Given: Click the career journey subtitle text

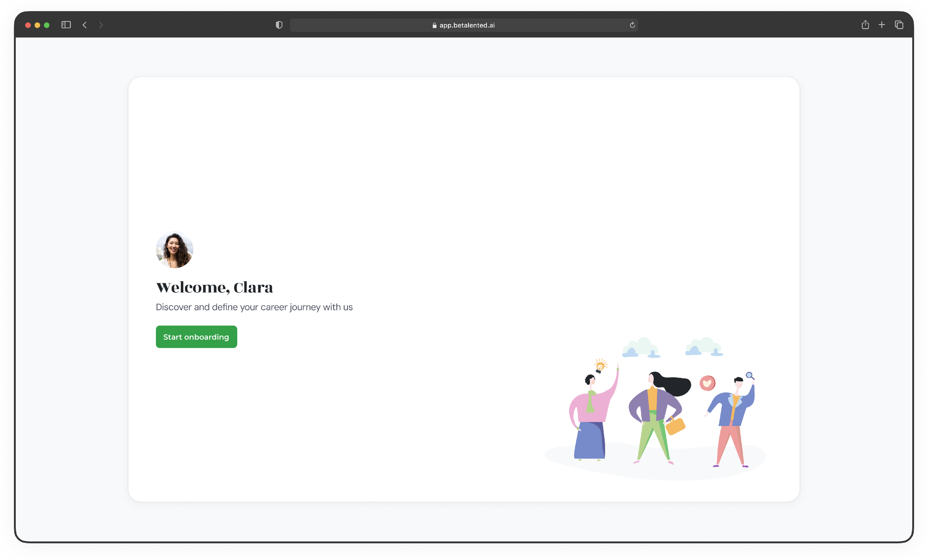Looking at the screenshot, I should pos(254,307).
